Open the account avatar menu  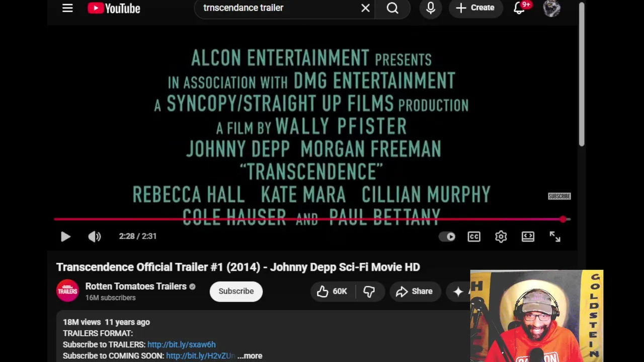point(552,8)
